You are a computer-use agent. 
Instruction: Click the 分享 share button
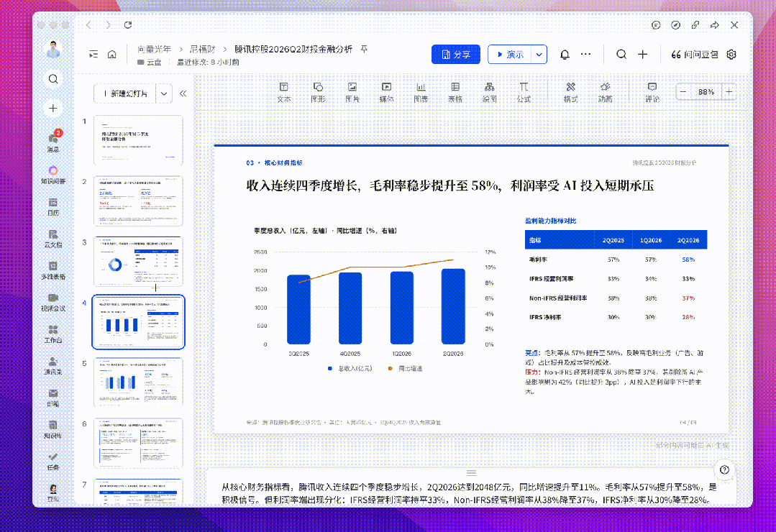pos(456,55)
